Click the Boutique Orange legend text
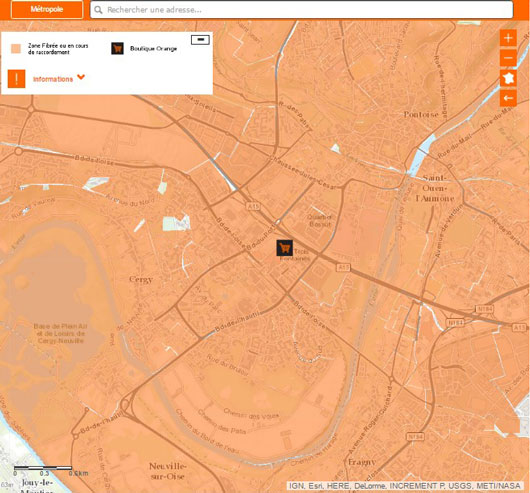The image size is (530, 493). (153, 49)
